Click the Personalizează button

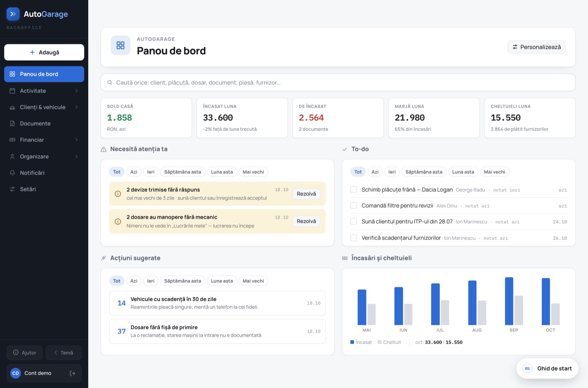(537, 47)
